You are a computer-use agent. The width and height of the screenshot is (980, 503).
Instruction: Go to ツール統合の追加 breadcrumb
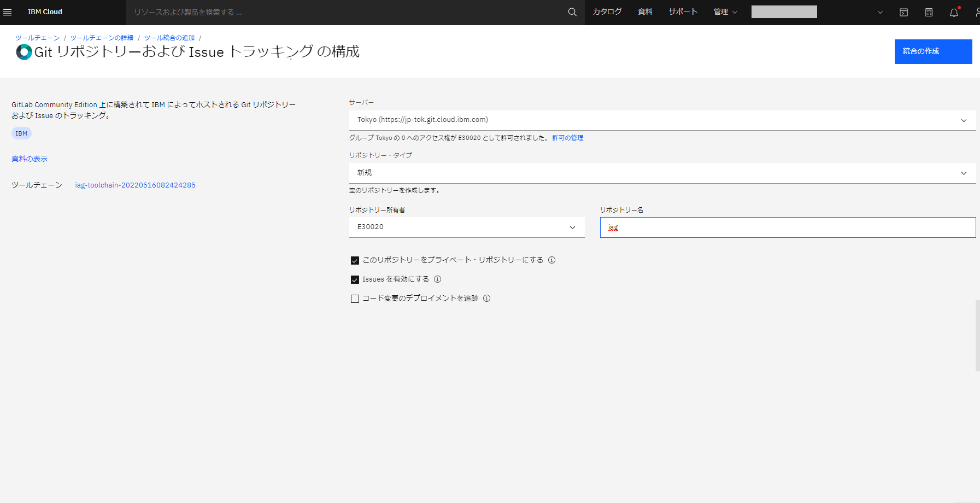[x=169, y=38]
